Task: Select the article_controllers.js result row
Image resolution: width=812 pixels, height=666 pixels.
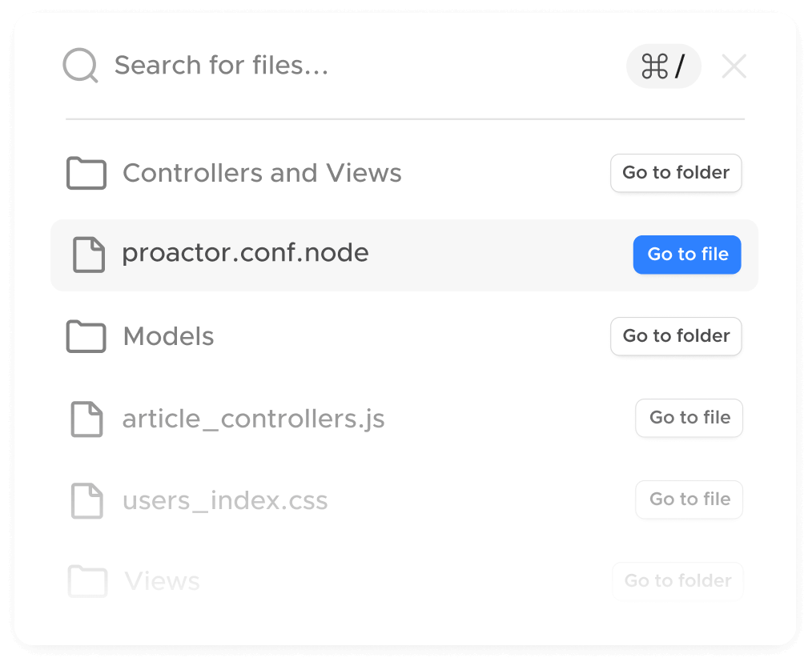Action: coord(320,418)
